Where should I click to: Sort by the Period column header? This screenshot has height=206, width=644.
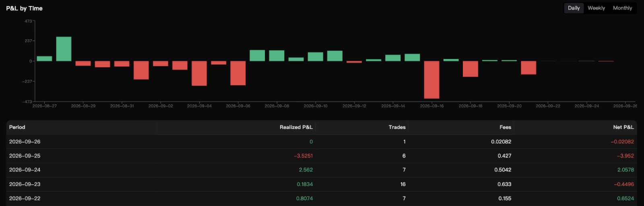17,127
